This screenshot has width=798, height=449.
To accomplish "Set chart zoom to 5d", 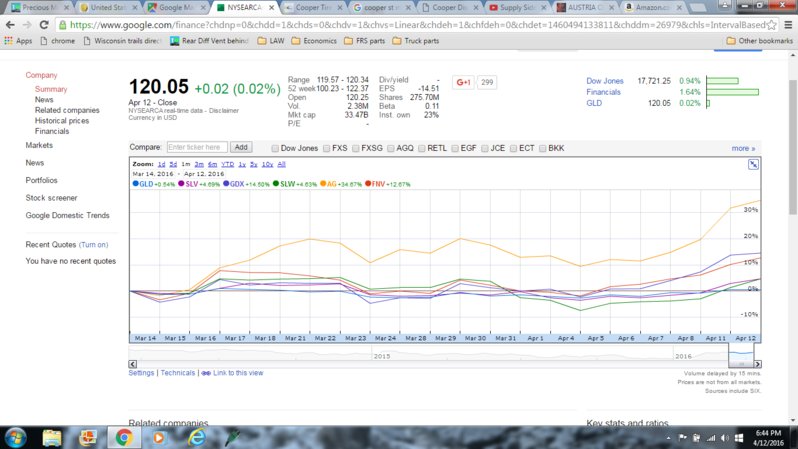I will [x=173, y=164].
